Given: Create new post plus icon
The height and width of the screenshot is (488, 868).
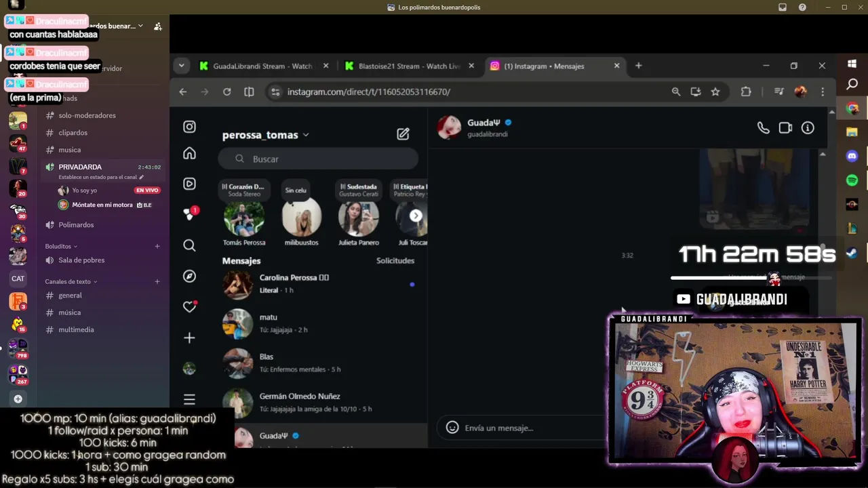Looking at the screenshot, I should click(189, 338).
